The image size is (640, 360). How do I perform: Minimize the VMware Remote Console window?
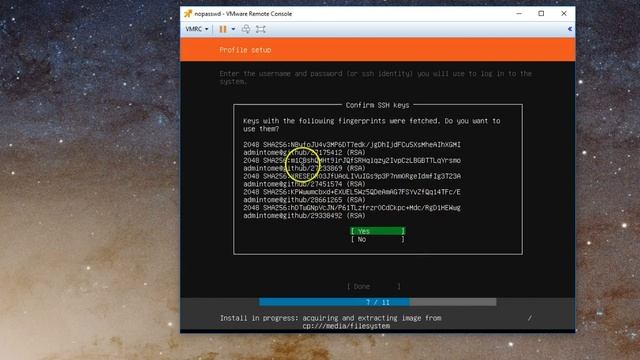pos(519,13)
